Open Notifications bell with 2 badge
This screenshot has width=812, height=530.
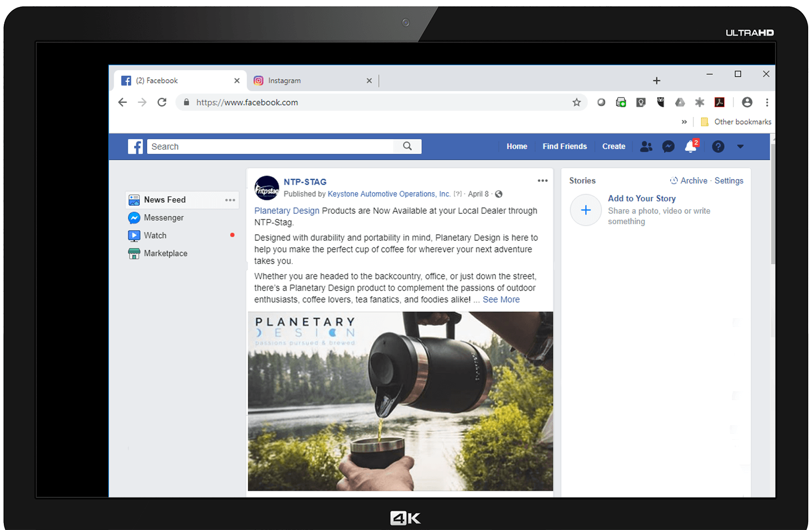click(691, 146)
